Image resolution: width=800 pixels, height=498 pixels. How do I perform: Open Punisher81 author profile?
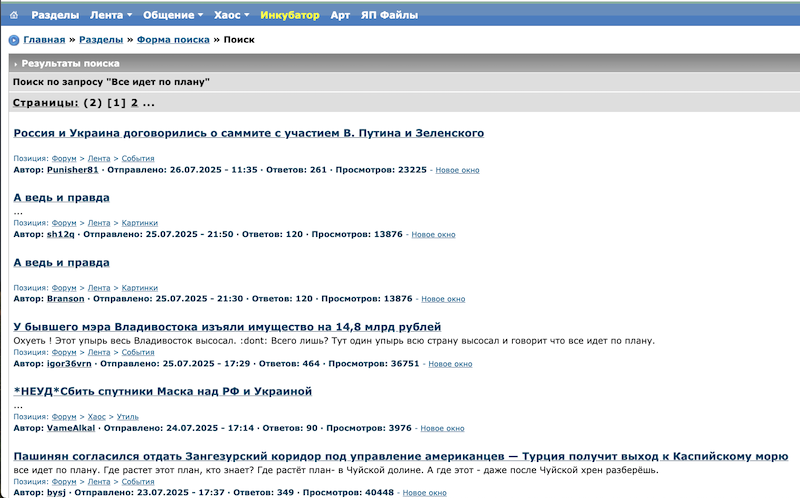coord(72,170)
